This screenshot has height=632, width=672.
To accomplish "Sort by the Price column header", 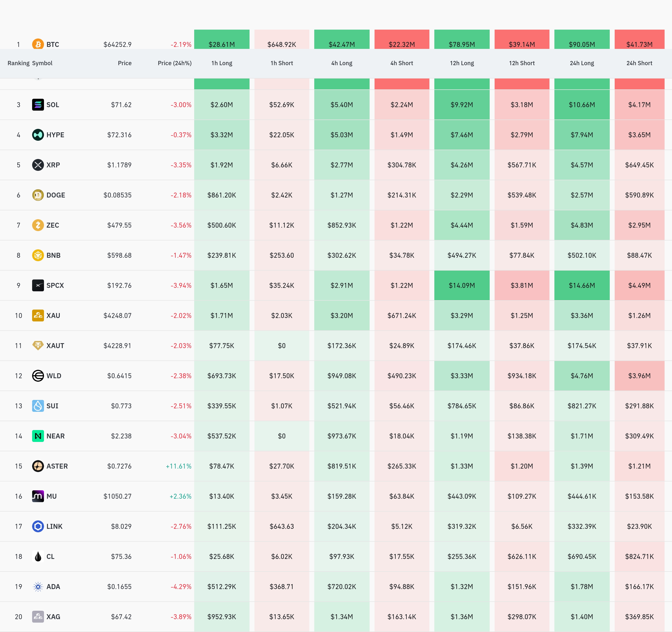I will [125, 63].
